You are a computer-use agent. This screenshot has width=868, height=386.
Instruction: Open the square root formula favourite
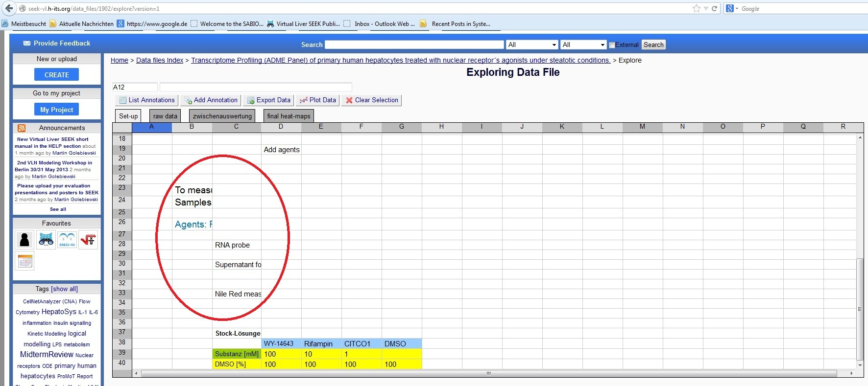pyautogui.click(x=88, y=240)
